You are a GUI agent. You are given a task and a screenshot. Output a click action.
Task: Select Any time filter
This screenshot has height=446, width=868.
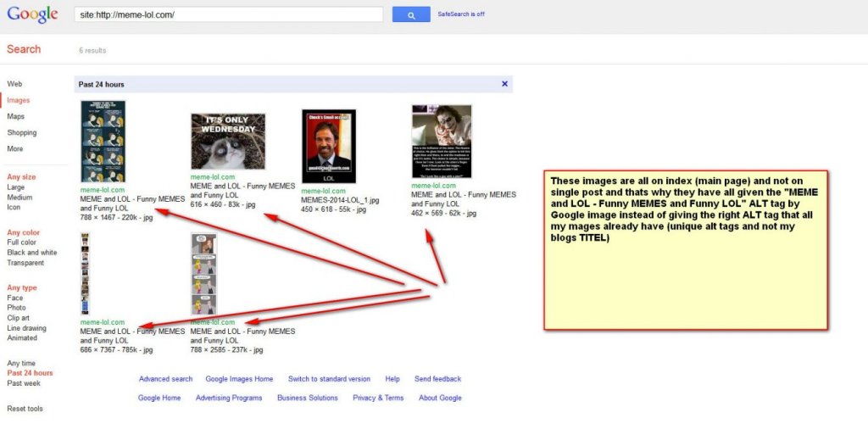21,364
